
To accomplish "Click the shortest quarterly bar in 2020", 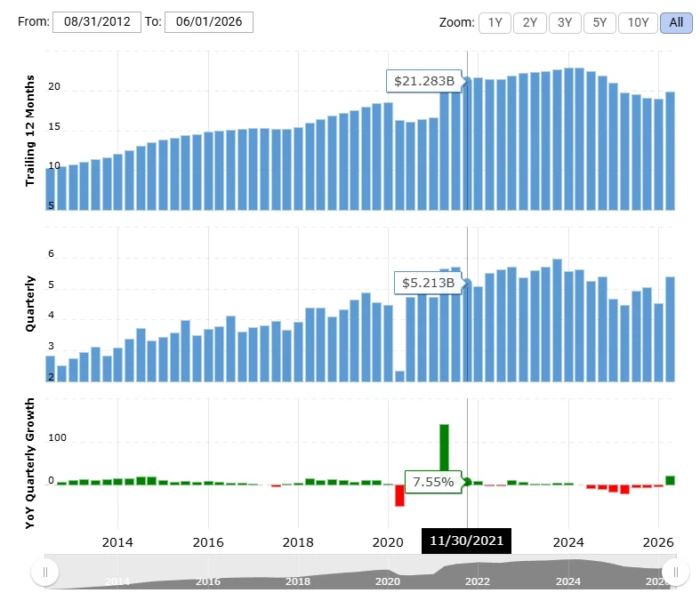I will tap(399, 376).
